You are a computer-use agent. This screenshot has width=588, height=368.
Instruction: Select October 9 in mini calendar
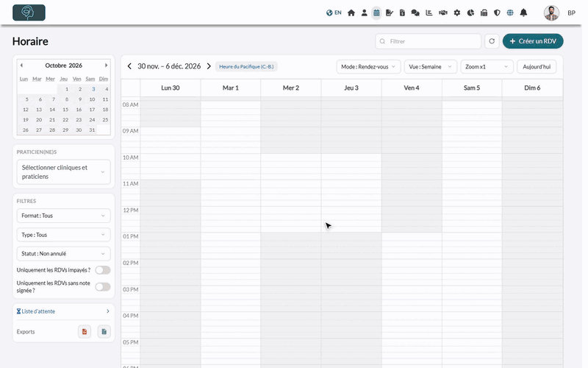coord(80,99)
